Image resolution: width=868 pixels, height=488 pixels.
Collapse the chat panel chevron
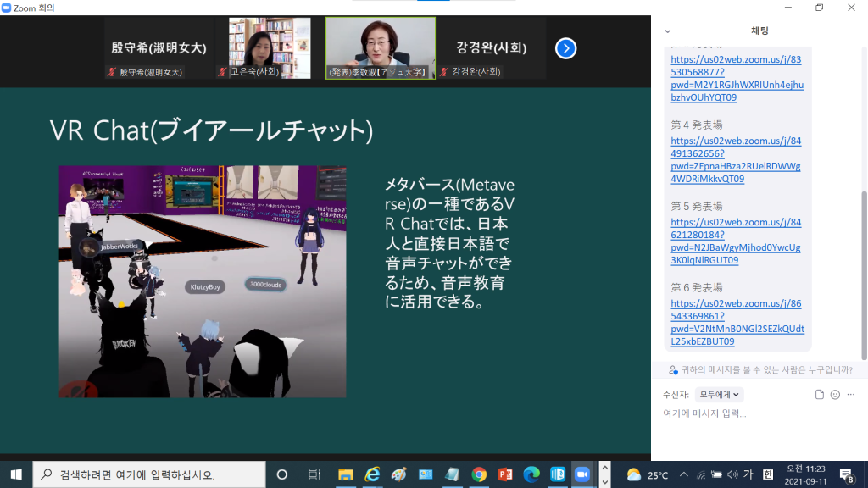click(x=668, y=31)
